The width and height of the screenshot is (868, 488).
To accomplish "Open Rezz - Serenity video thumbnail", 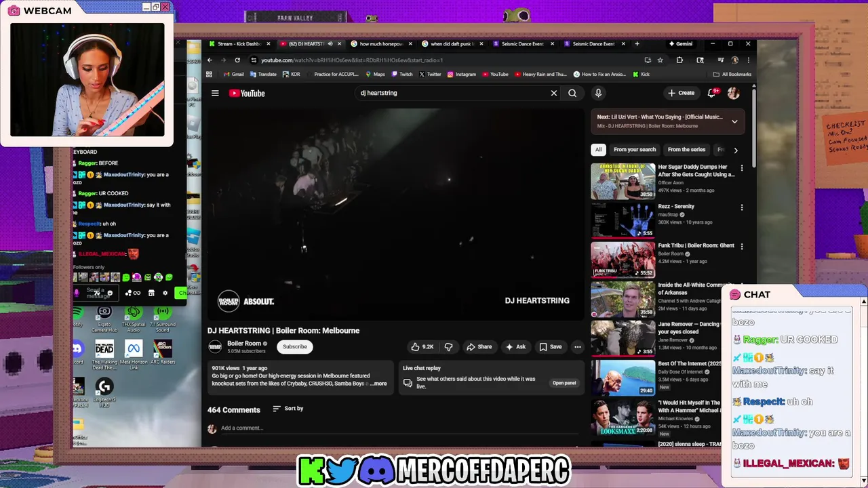I will point(623,220).
